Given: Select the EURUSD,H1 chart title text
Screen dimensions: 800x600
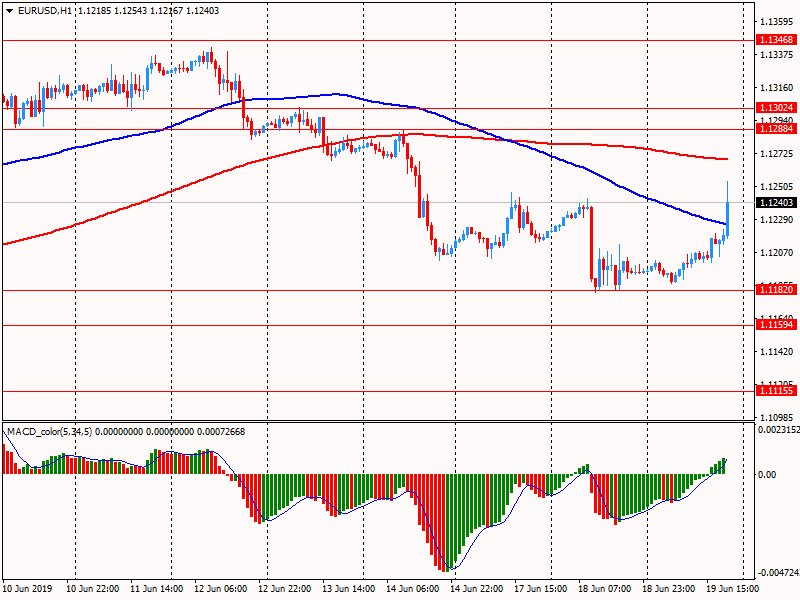Looking at the screenshot, I should 45,11.
